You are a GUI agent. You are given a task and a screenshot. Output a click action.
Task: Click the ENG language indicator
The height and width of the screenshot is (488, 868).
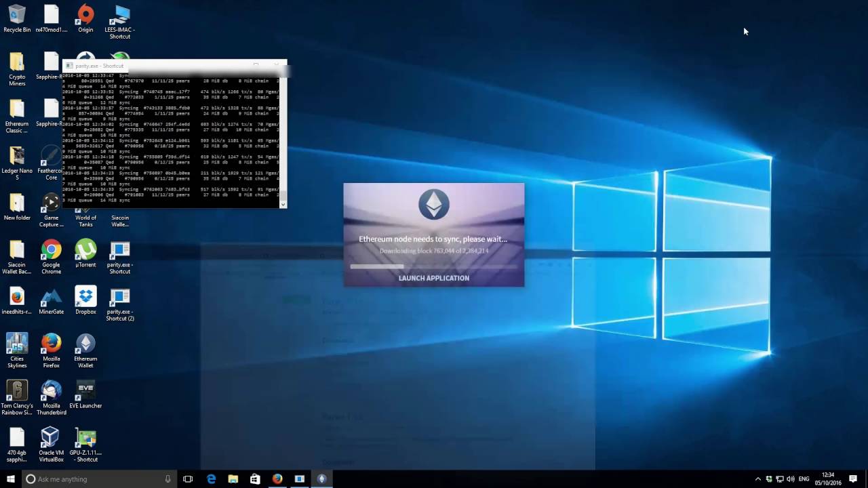point(804,479)
